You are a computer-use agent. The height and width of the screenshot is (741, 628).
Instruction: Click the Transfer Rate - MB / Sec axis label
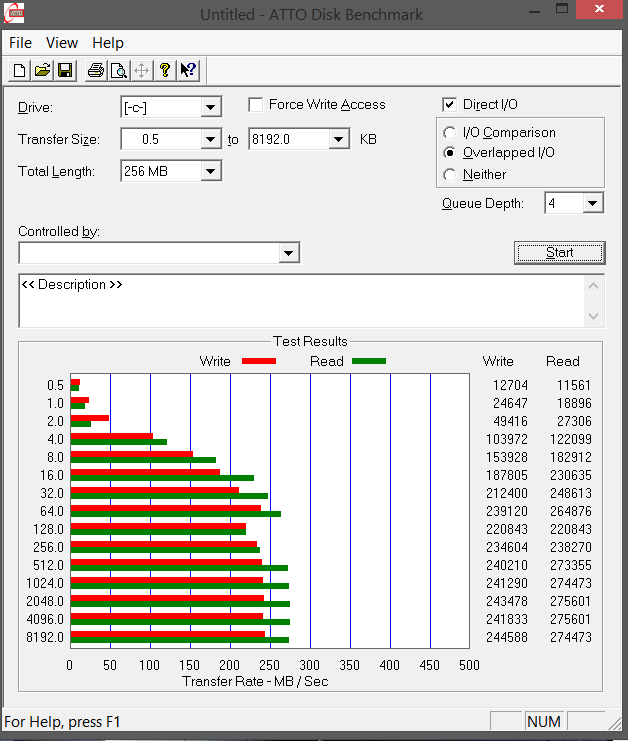coord(255,681)
